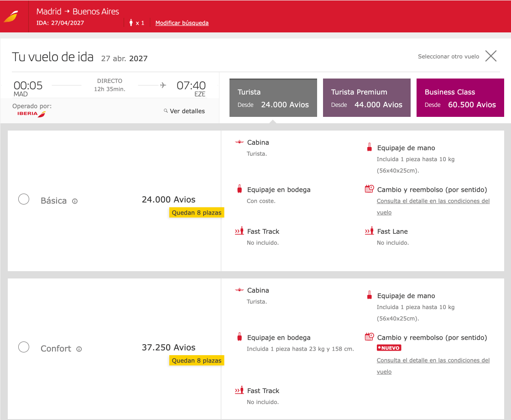Click the 07:40 arrival time
This screenshot has height=420, width=511.
[191, 85]
